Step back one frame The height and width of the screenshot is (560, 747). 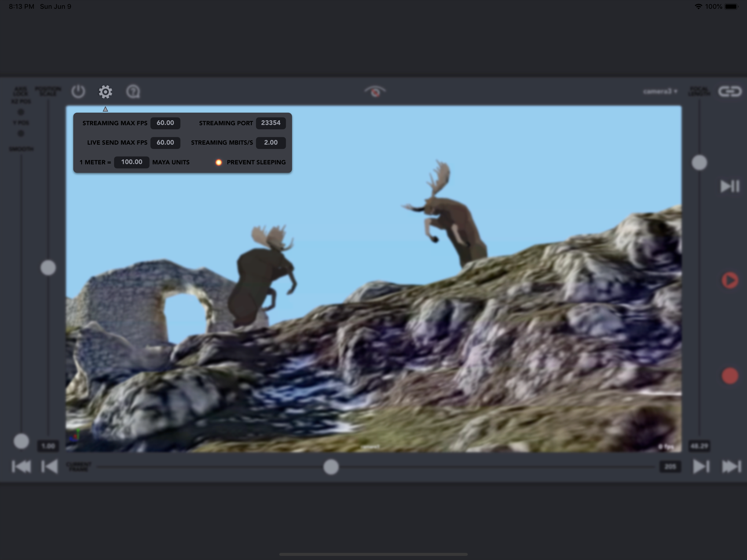click(x=49, y=467)
